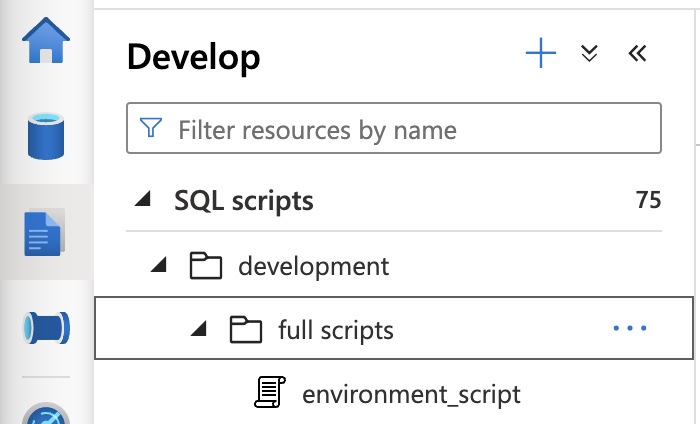Image resolution: width=700 pixels, height=424 pixels.
Task: Open the Data hub cylinder icon
Action: click(46, 137)
